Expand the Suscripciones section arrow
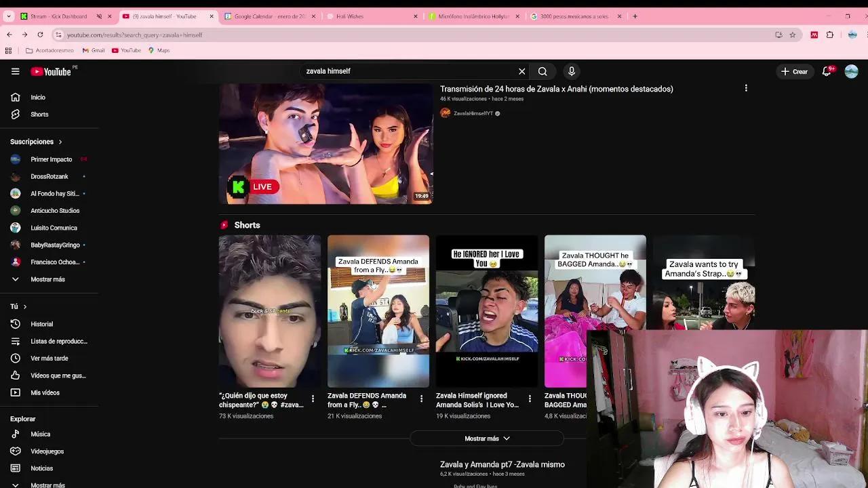Viewport: 868px width, 488px height. (60, 142)
